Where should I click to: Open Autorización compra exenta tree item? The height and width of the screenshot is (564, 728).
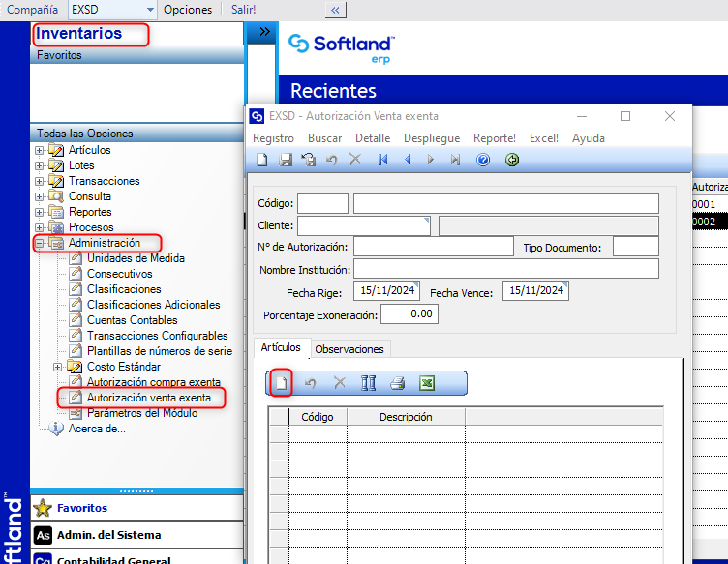click(x=153, y=382)
